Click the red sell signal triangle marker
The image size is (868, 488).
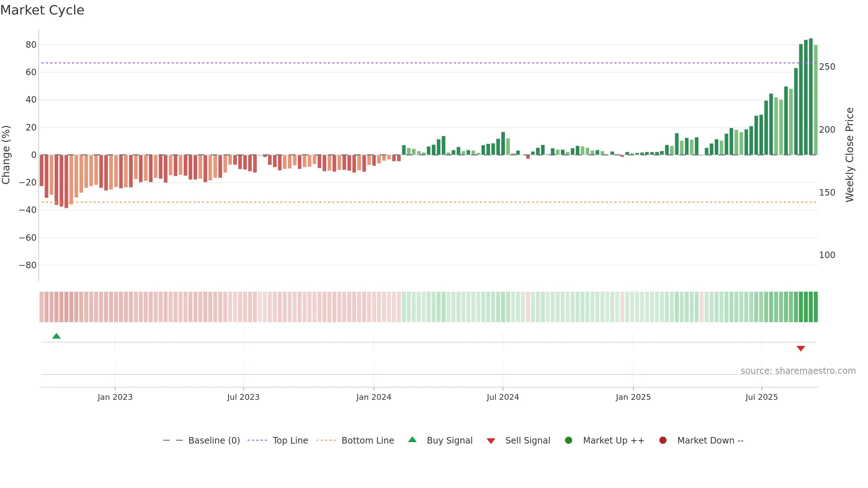pos(801,348)
